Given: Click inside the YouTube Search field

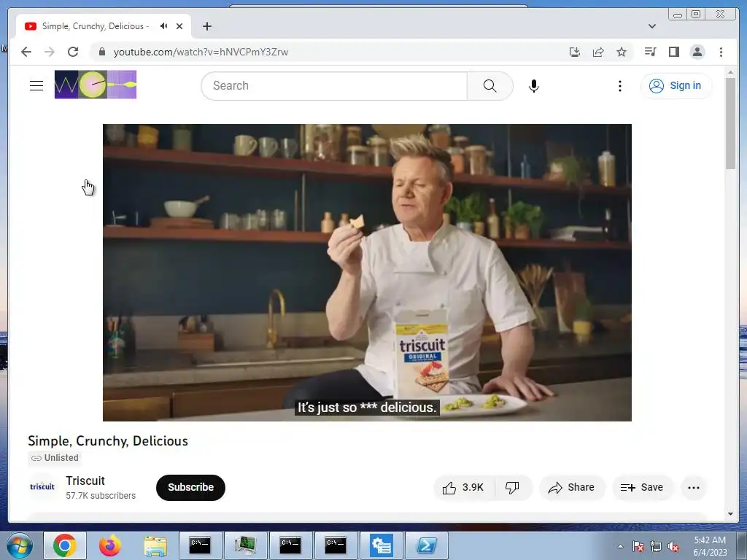Looking at the screenshot, I should (334, 86).
